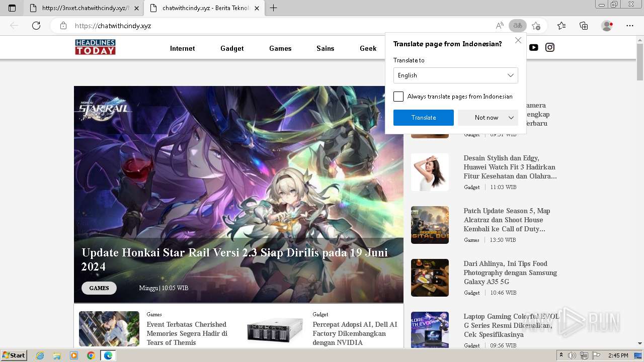Image resolution: width=644 pixels, height=362 pixels.
Task: Click the Action Center flag tray icon
Action: click(597, 355)
